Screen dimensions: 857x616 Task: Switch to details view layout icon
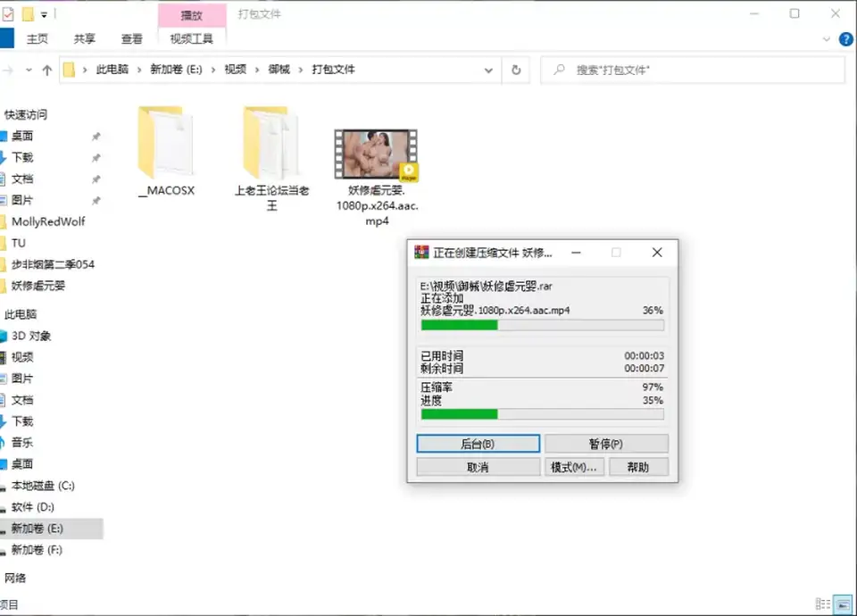(x=823, y=604)
